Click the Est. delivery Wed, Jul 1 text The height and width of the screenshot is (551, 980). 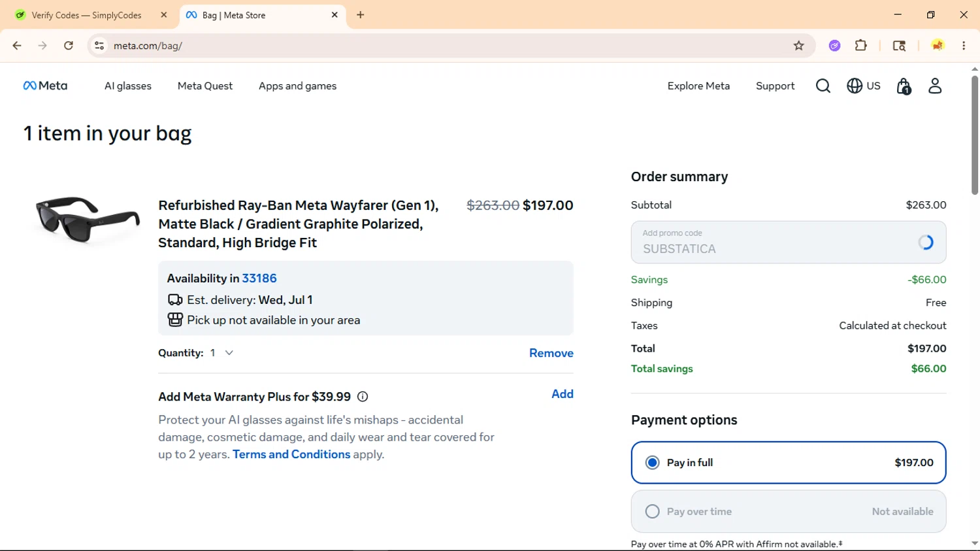pos(250,300)
